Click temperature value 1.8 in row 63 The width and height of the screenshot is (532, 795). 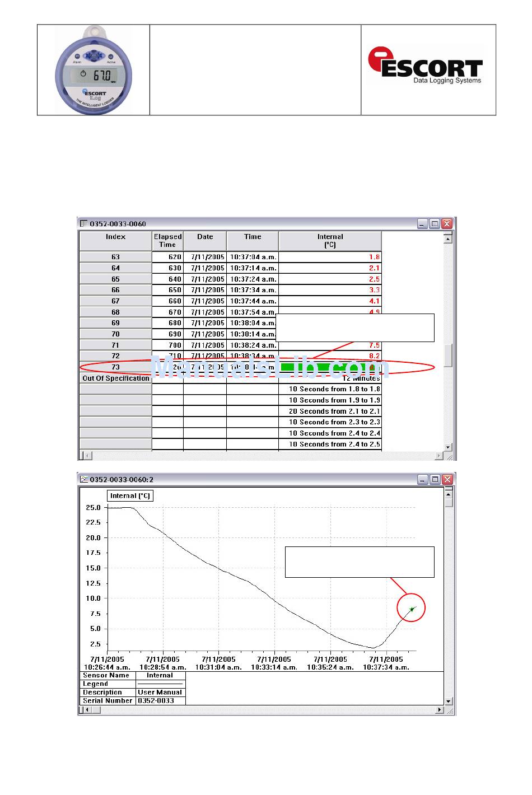[374, 257]
